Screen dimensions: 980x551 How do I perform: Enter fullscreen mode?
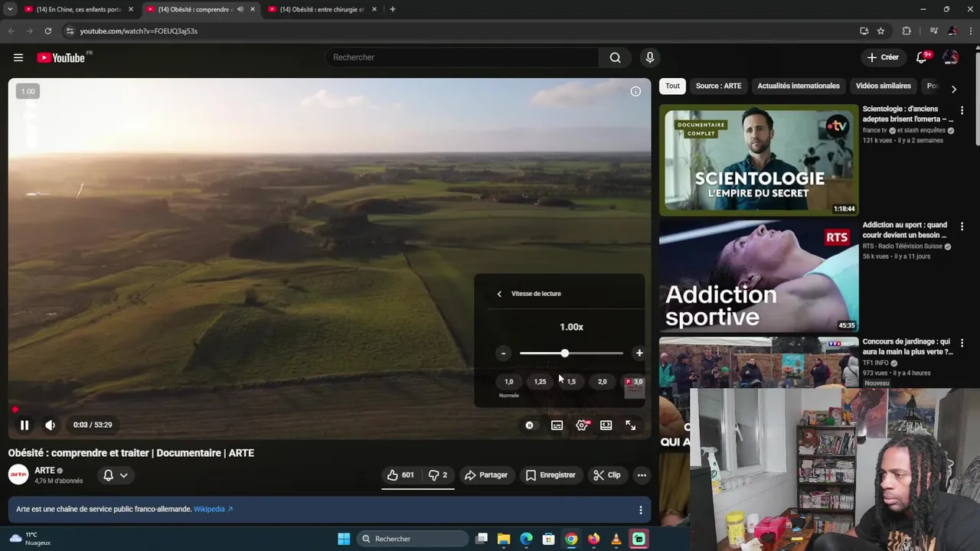630,425
